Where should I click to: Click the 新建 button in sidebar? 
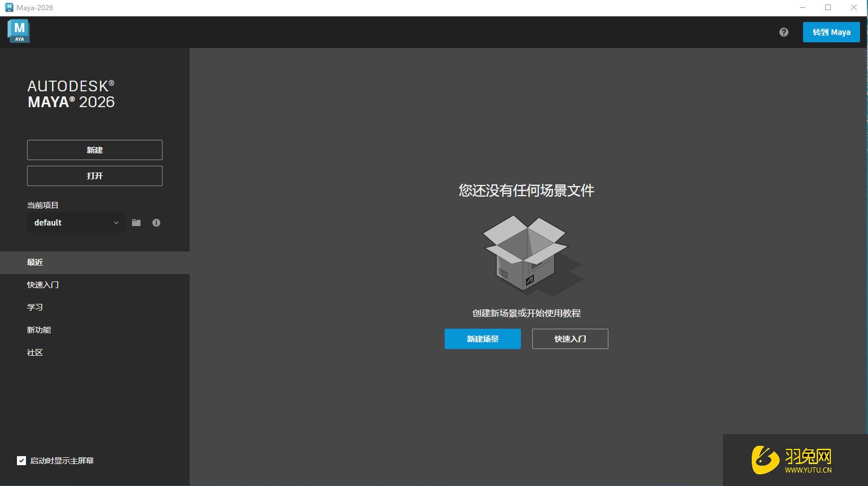coord(95,150)
